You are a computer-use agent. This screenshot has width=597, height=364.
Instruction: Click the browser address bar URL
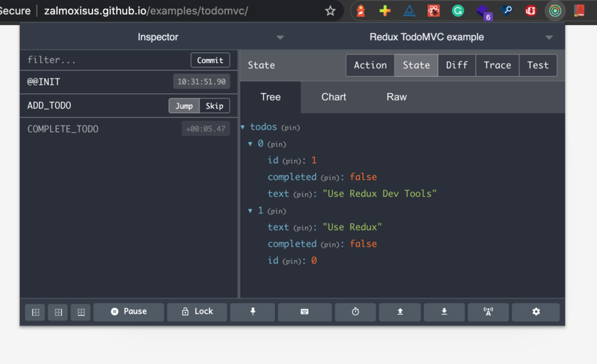tap(146, 11)
